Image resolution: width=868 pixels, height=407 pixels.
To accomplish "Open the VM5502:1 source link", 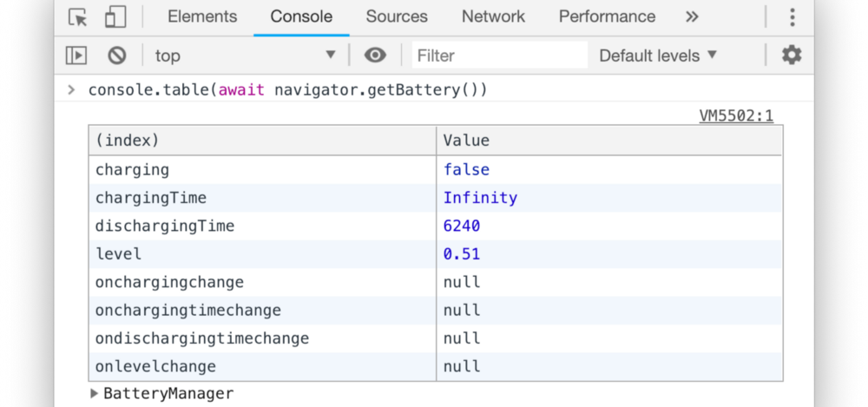I will 735,115.
